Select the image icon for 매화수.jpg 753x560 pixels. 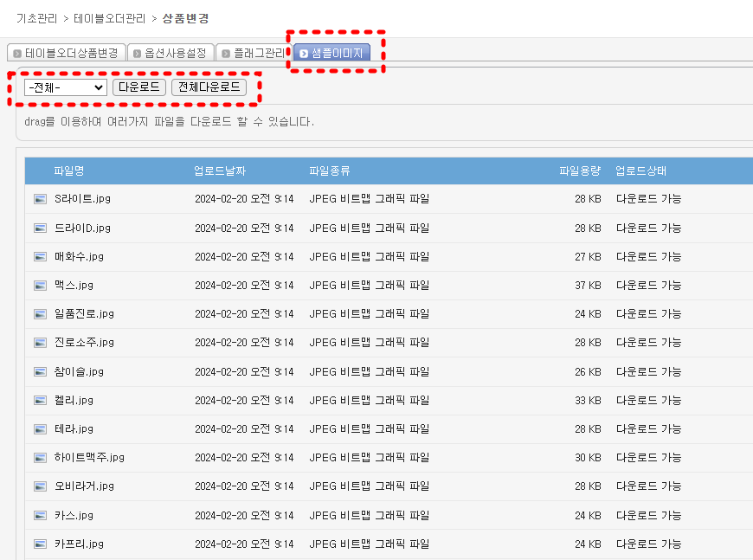pos(40,257)
